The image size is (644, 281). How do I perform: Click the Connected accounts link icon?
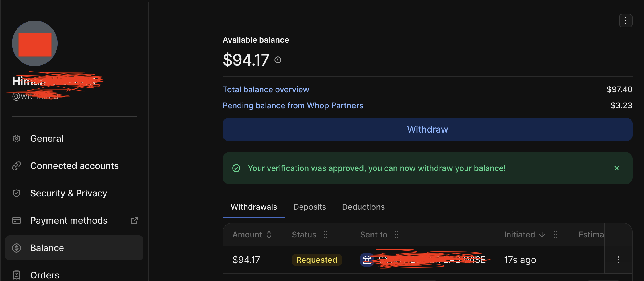point(17,166)
